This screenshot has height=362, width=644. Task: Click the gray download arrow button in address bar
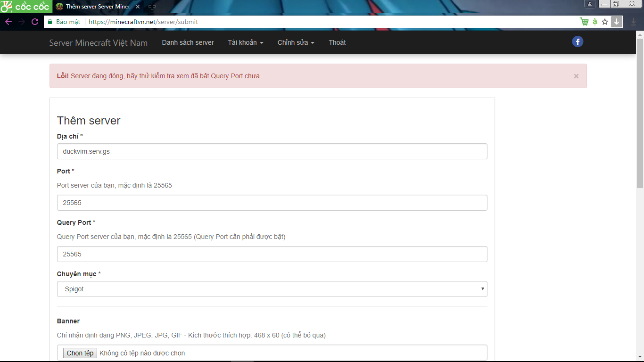(x=617, y=22)
